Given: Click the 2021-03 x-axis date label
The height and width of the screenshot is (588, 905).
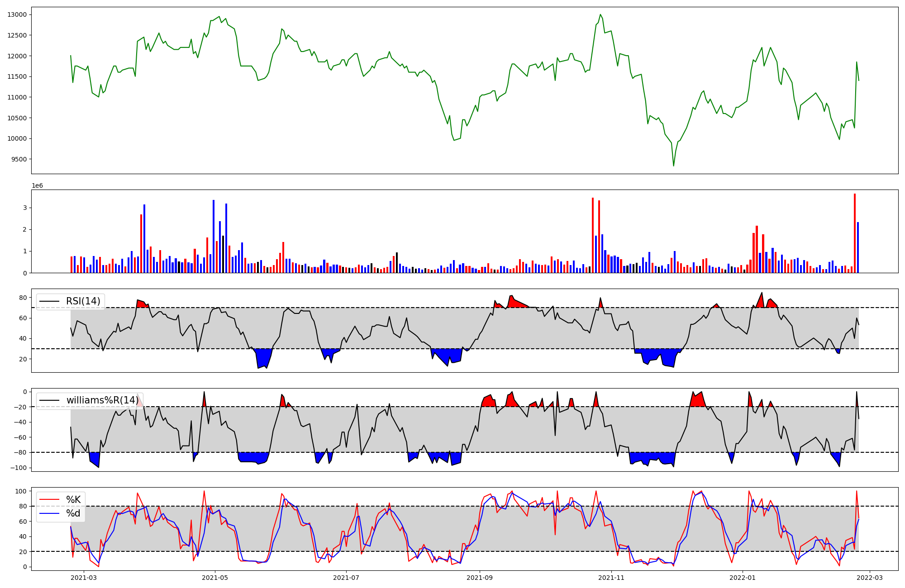Looking at the screenshot, I should [84, 577].
